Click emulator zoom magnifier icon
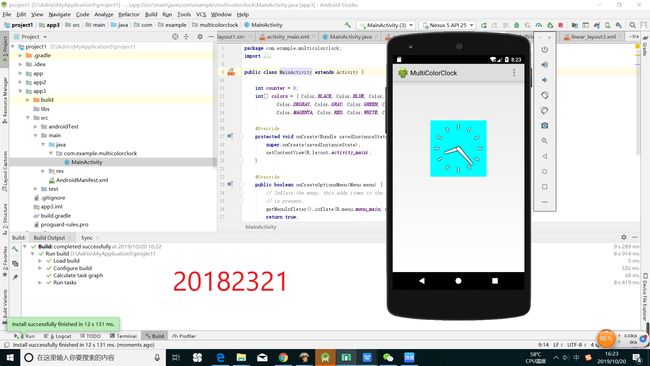This screenshot has height=366, width=650. [545, 141]
